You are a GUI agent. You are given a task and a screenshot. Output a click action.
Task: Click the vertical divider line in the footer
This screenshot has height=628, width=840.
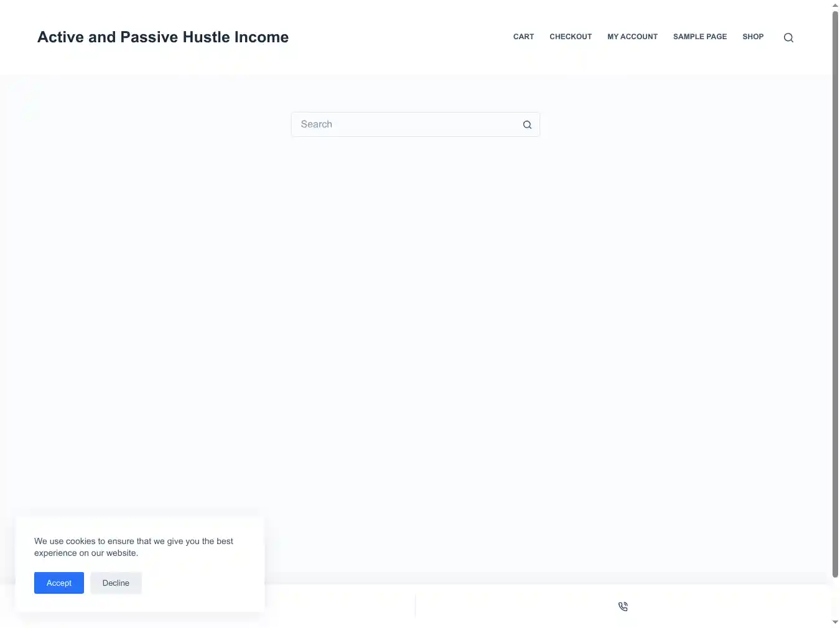415,606
